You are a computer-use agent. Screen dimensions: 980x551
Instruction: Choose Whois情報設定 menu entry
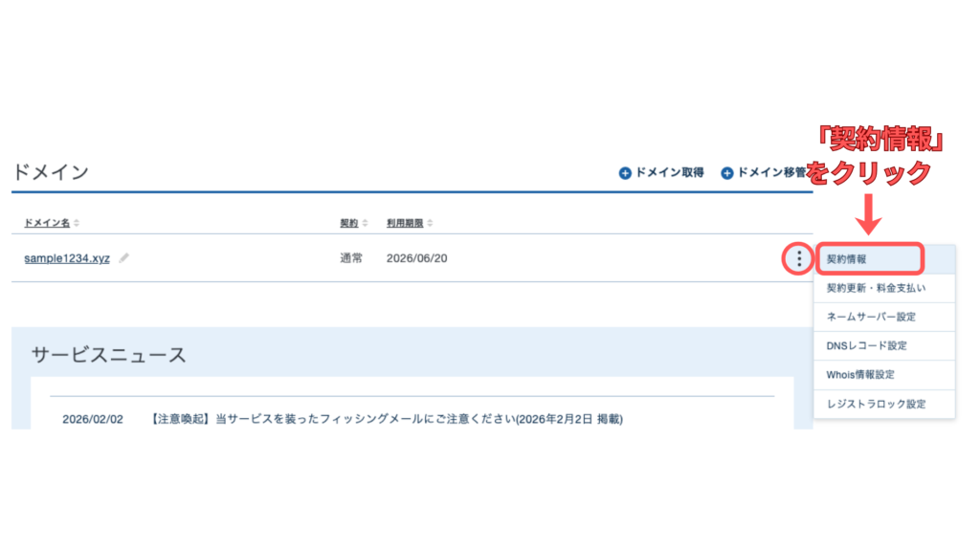[x=860, y=375]
